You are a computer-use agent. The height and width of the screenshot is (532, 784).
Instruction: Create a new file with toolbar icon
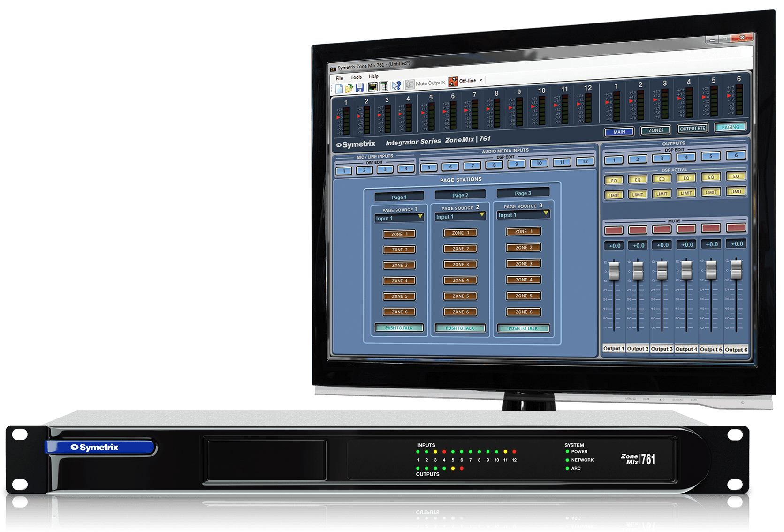pyautogui.click(x=339, y=89)
